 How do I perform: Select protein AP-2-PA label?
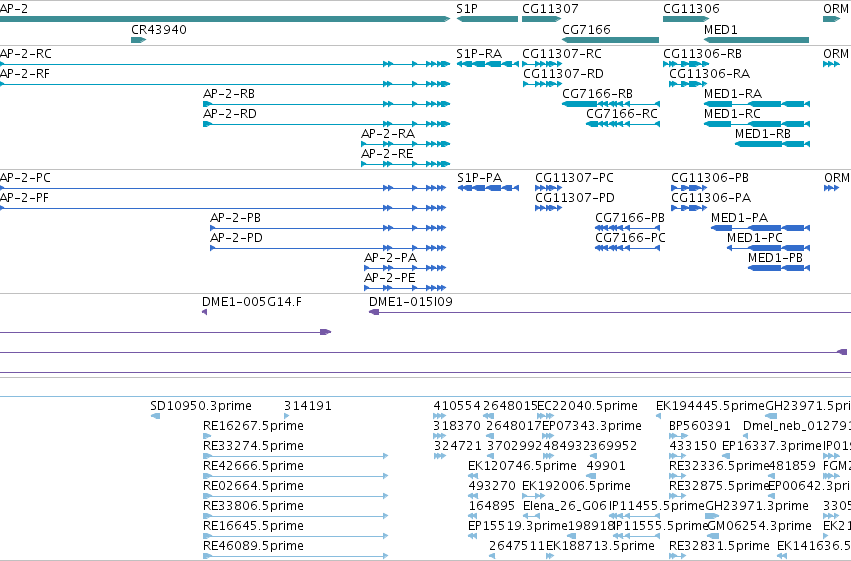(390, 258)
